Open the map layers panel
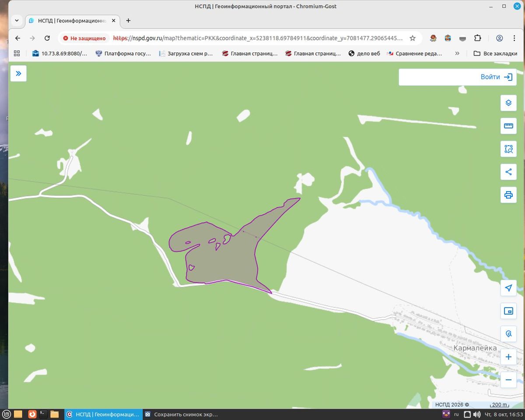 [508, 103]
